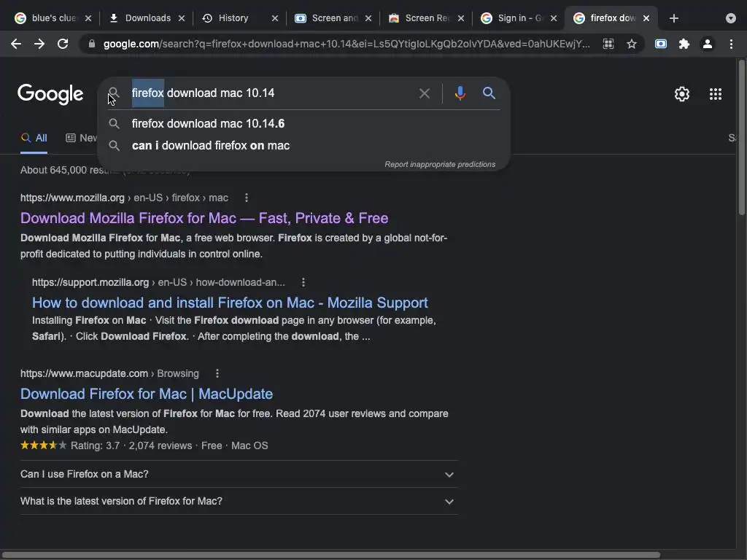
Task: Close the blue's clues tab
Action: point(88,18)
